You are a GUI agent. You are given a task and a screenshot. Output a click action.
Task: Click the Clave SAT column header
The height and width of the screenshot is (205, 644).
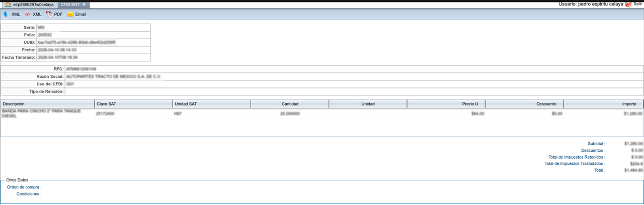(x=133, y=104)
